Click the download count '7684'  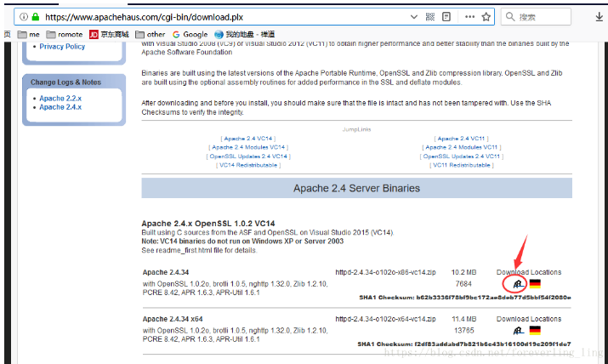(x=463, y=284)
